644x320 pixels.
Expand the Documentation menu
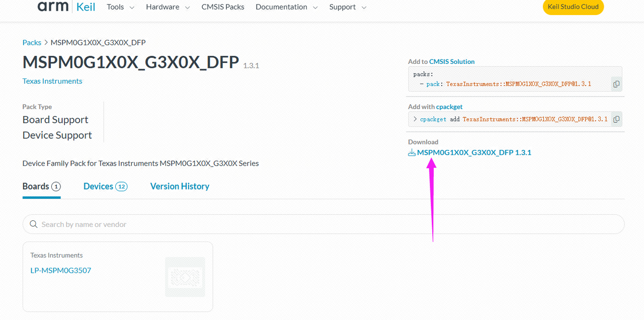coord(287,7)
